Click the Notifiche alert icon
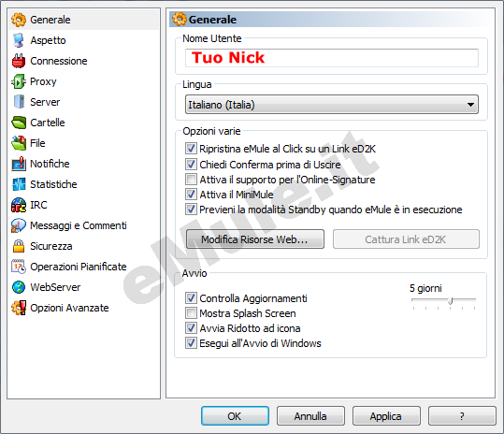 click(19, 164)
